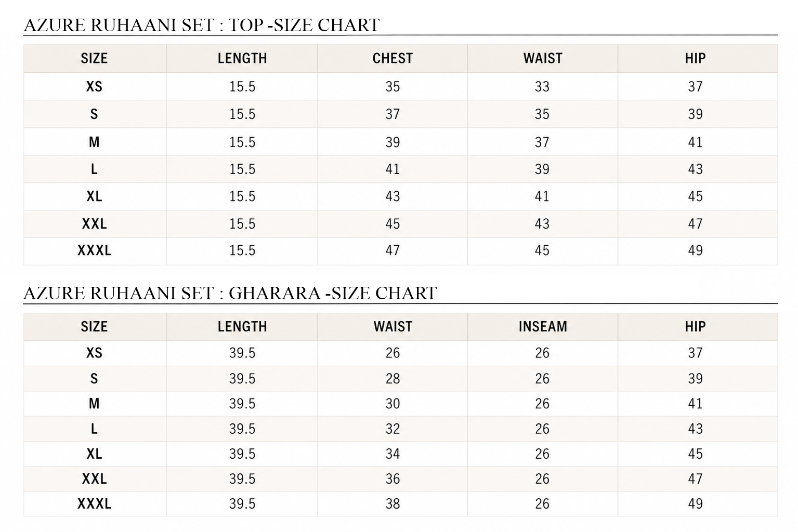Select the INSEAM column header
The image size is (798, 532).
543,327
